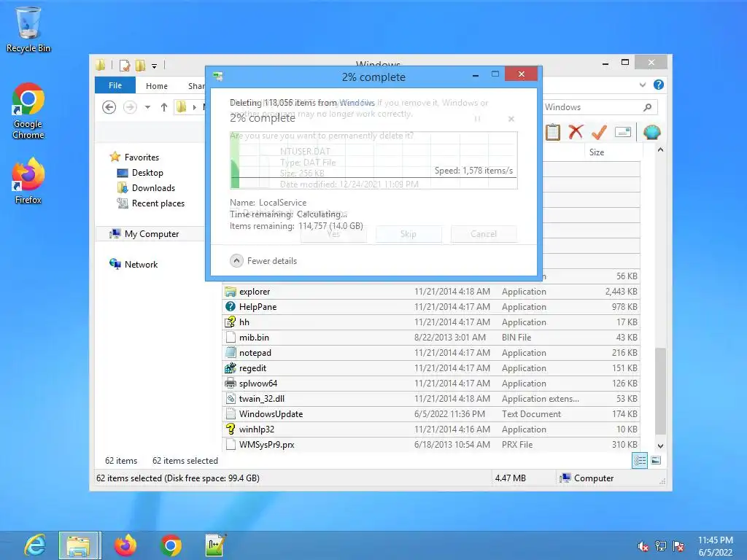
Task: Switch to large thumbnails view icon
Action: tap(656, 461)
